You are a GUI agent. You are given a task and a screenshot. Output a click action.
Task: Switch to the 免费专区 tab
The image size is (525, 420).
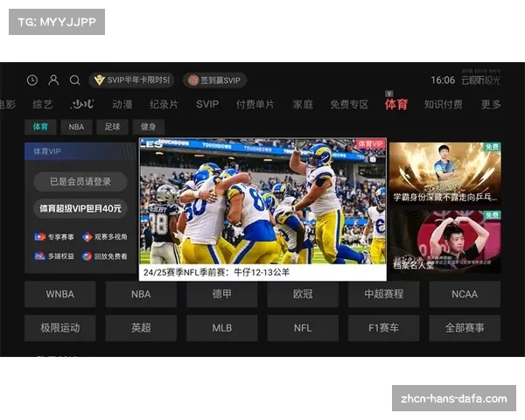349,104
